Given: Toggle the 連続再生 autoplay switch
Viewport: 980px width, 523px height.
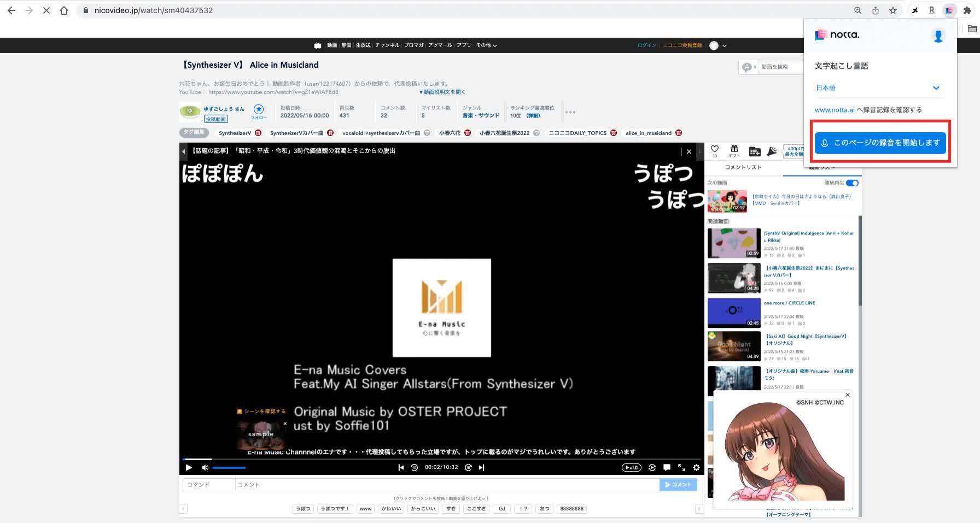Looking at the screenshot, I should [x=852, y=183].
